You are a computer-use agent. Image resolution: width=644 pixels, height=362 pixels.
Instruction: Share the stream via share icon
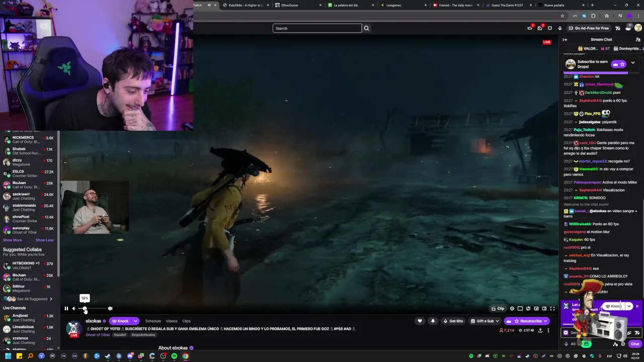click(x=540, y=330)
